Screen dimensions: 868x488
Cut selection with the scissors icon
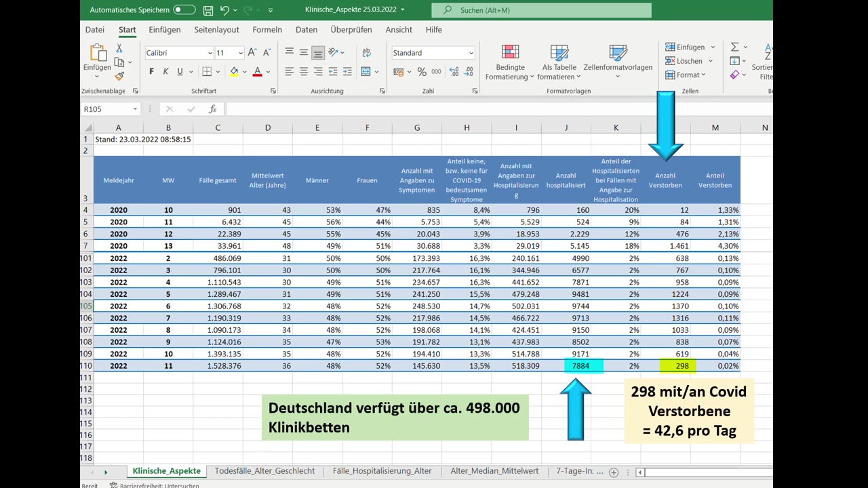click(x=119, y=48)
